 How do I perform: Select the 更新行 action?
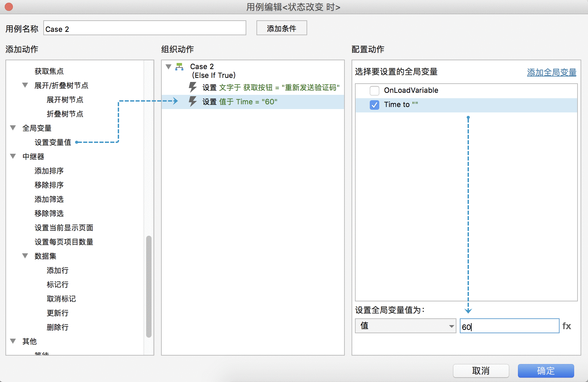[58, 313]
